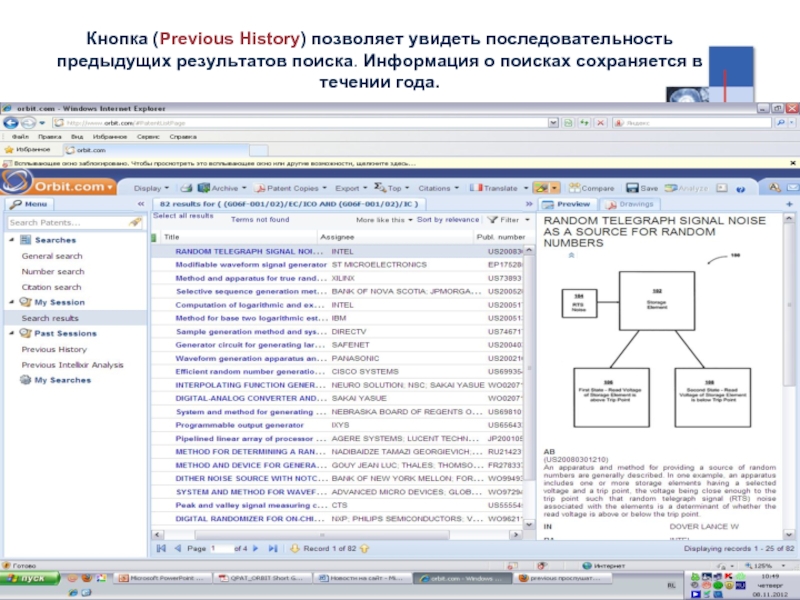Click the previous record down-arrow icon
800x600 pixels.
coord(294,548)
